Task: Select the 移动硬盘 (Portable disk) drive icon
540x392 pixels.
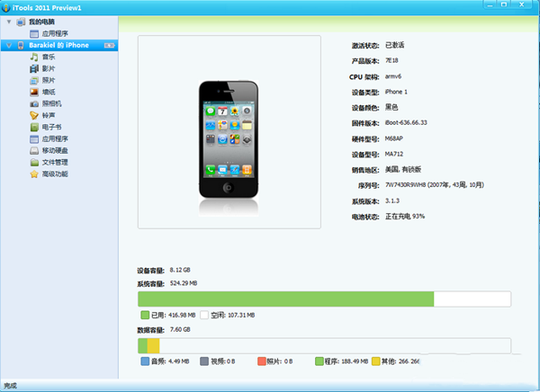Action: [34, 150]
